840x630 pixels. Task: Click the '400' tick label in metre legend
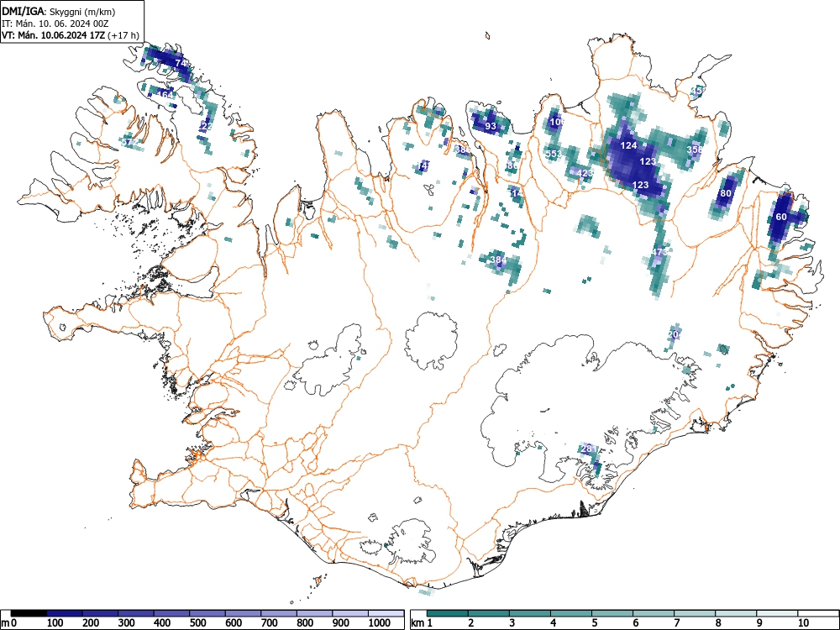click(x=162, y=622)
